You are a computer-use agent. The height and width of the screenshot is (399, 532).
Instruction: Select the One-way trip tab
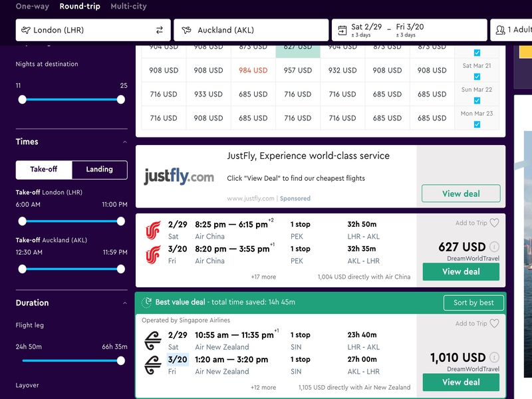(x=32, y=7)
